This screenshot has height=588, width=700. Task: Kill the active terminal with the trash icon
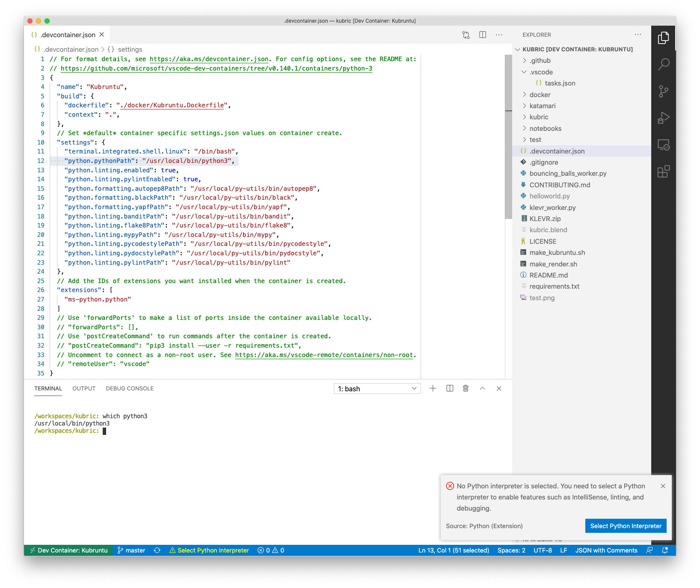click(x=466, y=388)
